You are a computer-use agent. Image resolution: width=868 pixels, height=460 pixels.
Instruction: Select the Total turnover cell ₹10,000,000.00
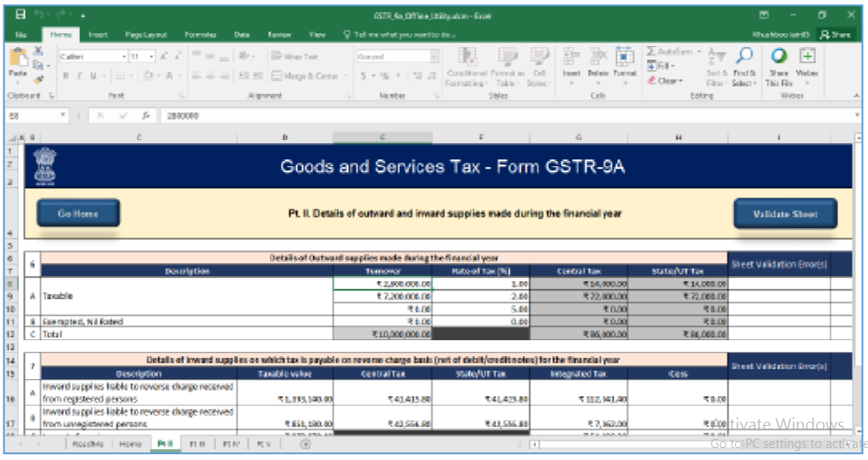383,334
